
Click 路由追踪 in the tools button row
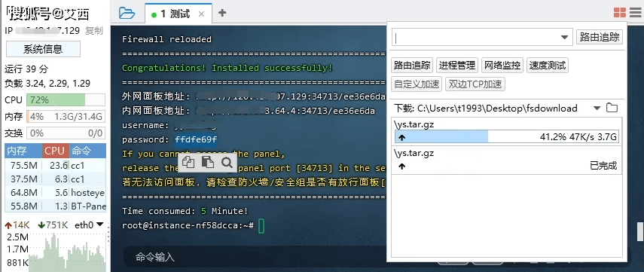tap(412, 65)
